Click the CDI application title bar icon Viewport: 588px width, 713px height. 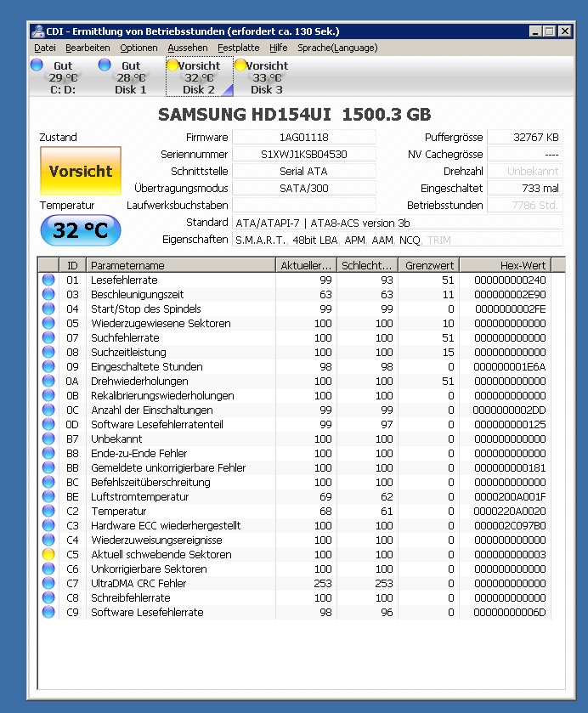(38, 31)
